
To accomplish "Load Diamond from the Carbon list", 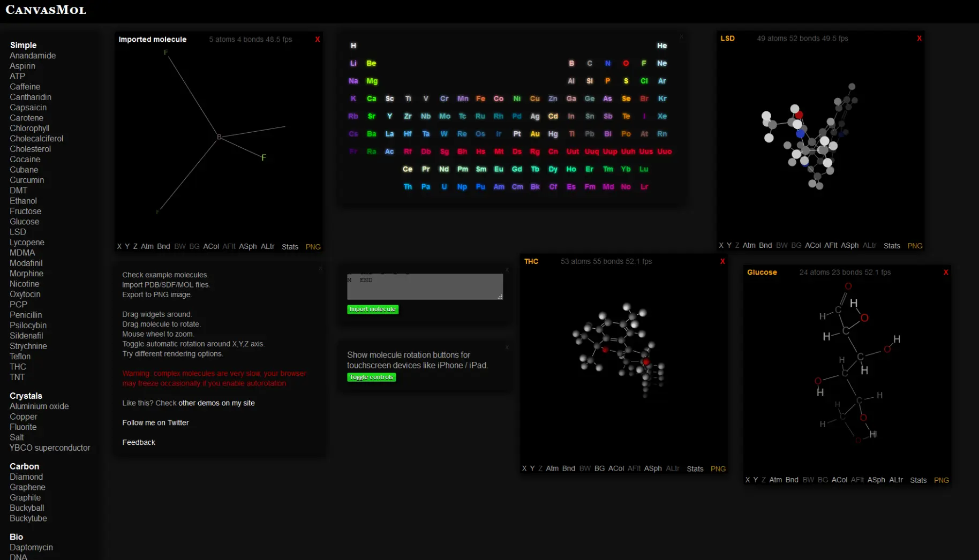I will [x=26, y=477].
